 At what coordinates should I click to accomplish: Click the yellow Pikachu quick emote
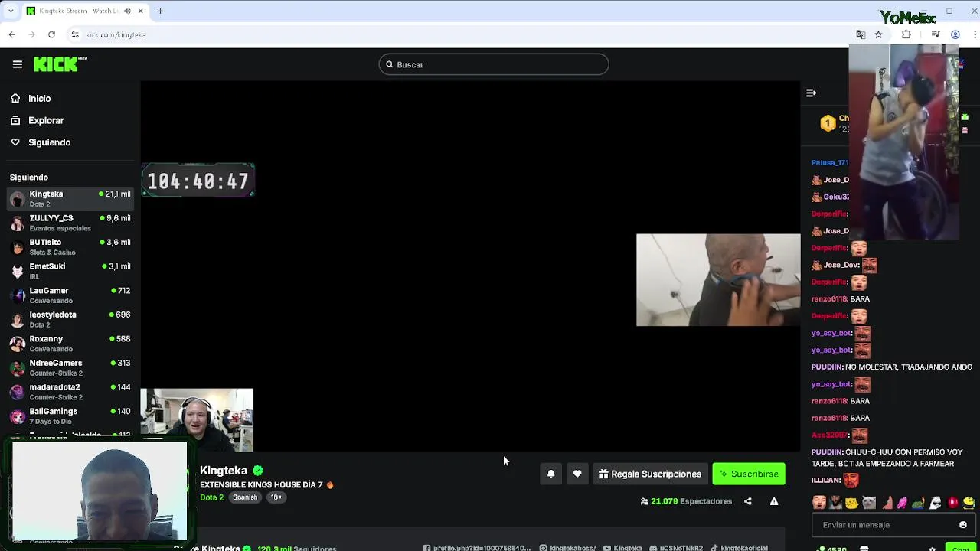[852, 503]
